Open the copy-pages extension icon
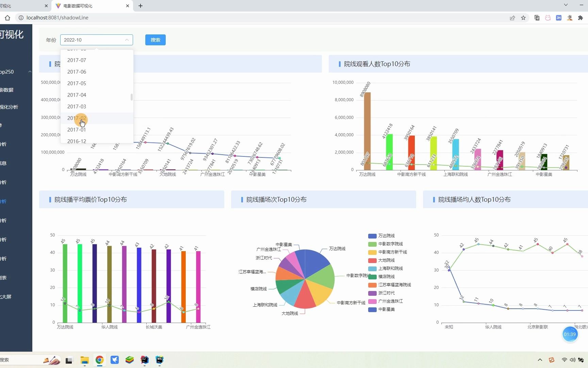 pos(537,18)
